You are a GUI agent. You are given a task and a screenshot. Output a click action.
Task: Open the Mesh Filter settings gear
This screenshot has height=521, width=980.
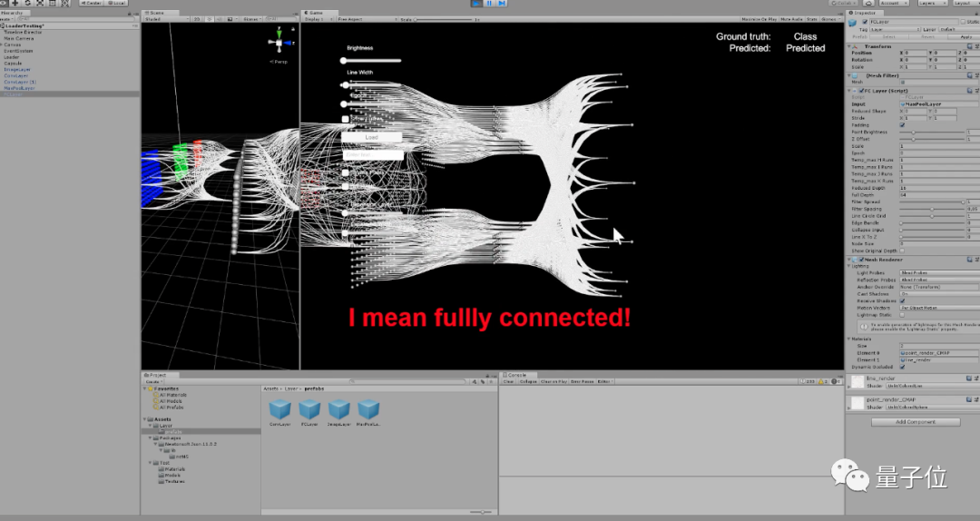point(976,75)
